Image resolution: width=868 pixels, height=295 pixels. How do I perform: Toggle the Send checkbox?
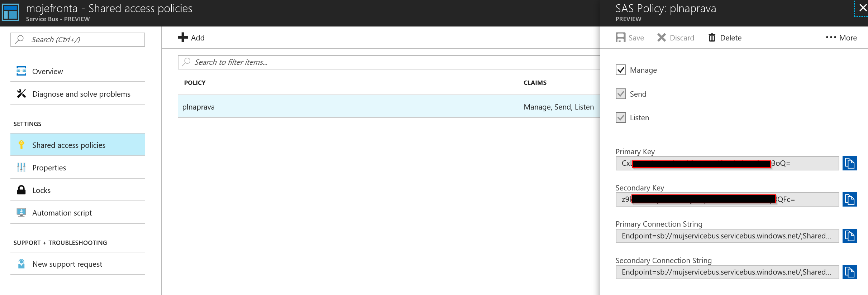coord(621,94)
